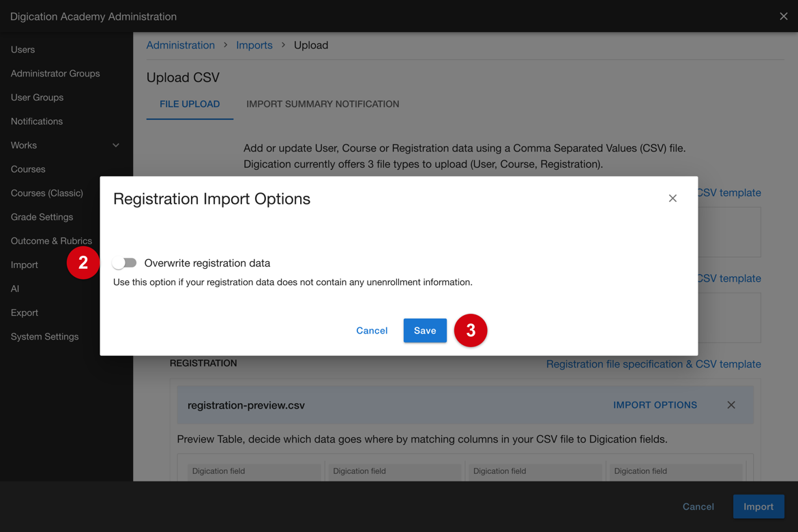Viewport: 798px width, 532px height.
Task: Select the registration-preview.csv file name
Action: (246, 405)
